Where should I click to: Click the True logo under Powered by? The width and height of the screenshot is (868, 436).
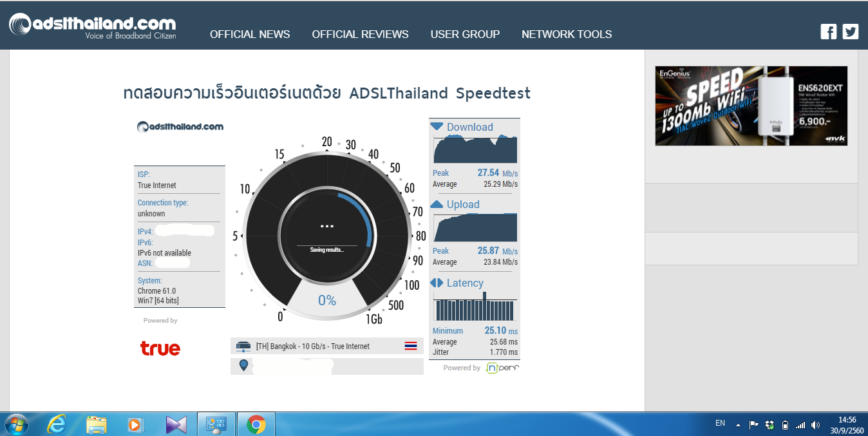point(160,348)
